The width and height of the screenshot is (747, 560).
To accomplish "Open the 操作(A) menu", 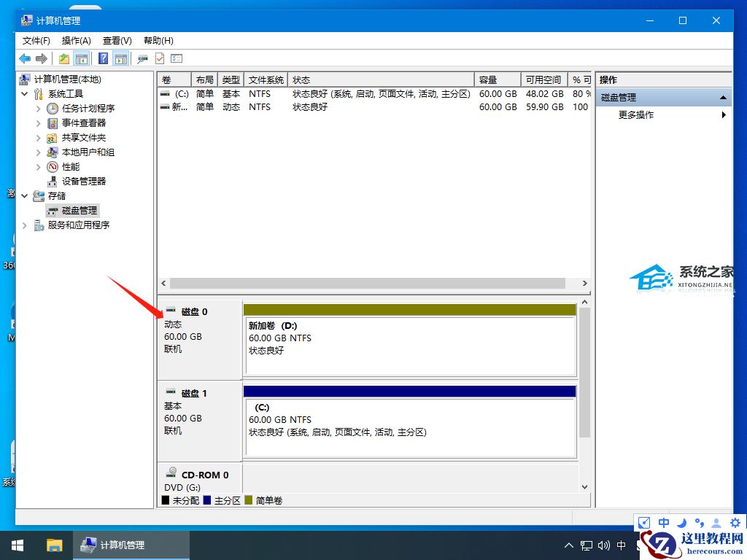I will click(x=76, y=41).
